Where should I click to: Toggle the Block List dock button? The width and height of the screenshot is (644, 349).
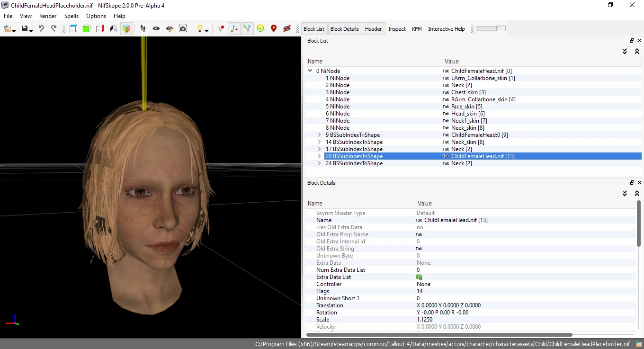click(x=314, y=29)
